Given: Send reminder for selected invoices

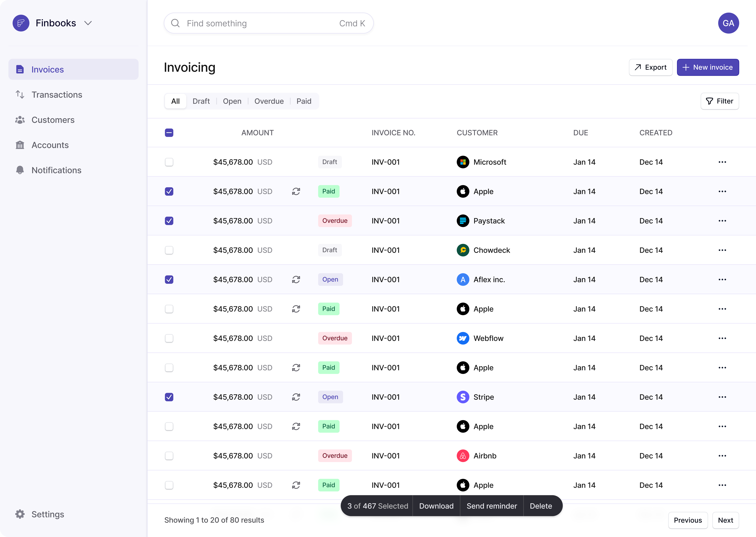Looking at the screenshot, I should click(x=492, y=506).
